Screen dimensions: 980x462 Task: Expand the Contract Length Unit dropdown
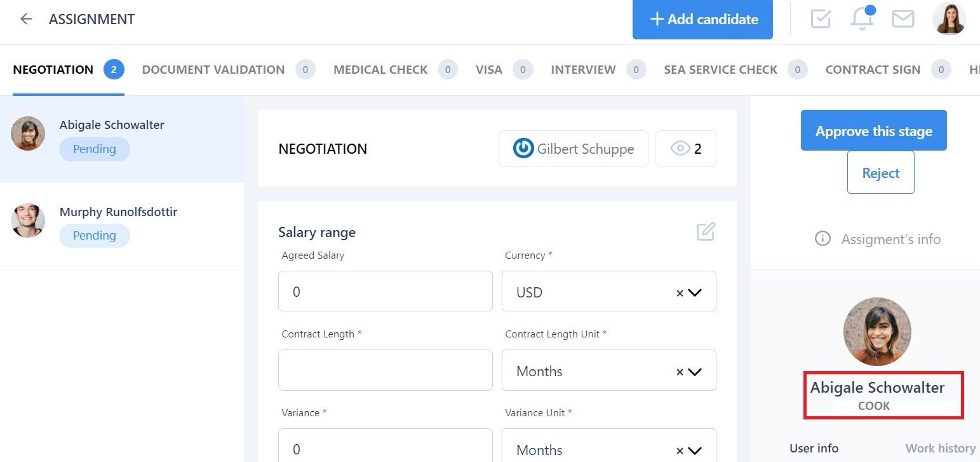point(695,372)
